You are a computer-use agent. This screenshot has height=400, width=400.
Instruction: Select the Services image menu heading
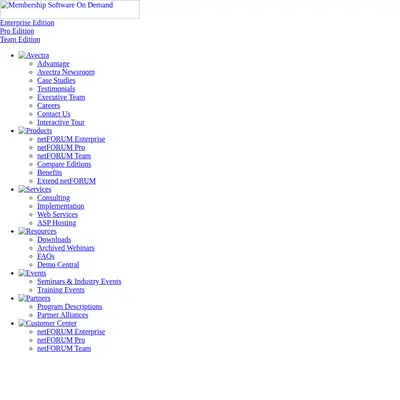click(x=35, y=189)
